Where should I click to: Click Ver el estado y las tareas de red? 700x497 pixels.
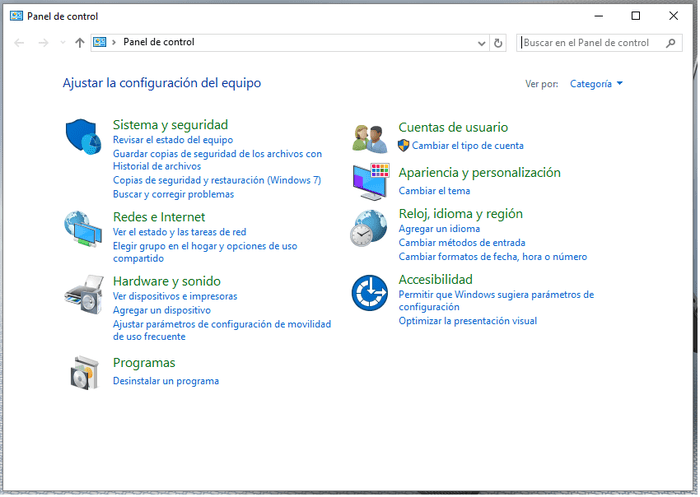[x=179, y=232]
